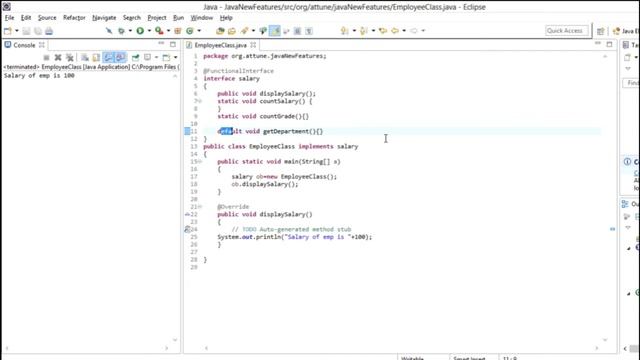Click the console output 'Salary of emp is 100'
Viewport: 640px width, 360px height.
click(39, 76)
